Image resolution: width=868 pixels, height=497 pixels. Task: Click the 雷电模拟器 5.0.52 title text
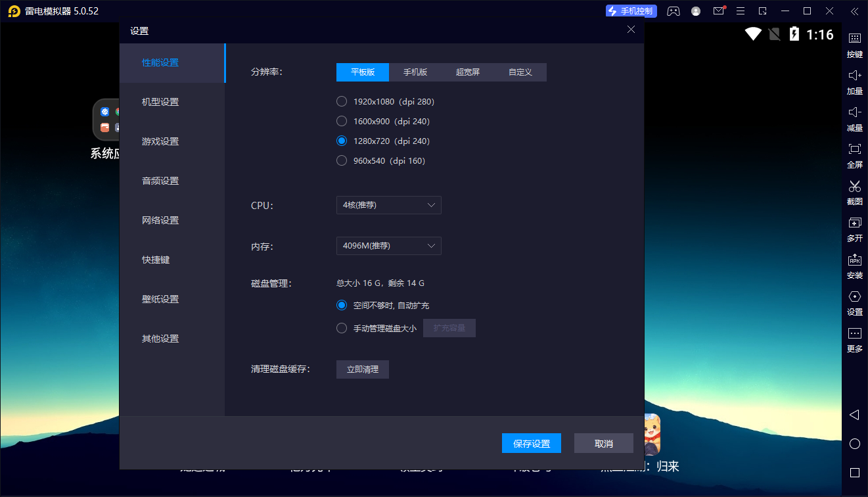(62, 11)
